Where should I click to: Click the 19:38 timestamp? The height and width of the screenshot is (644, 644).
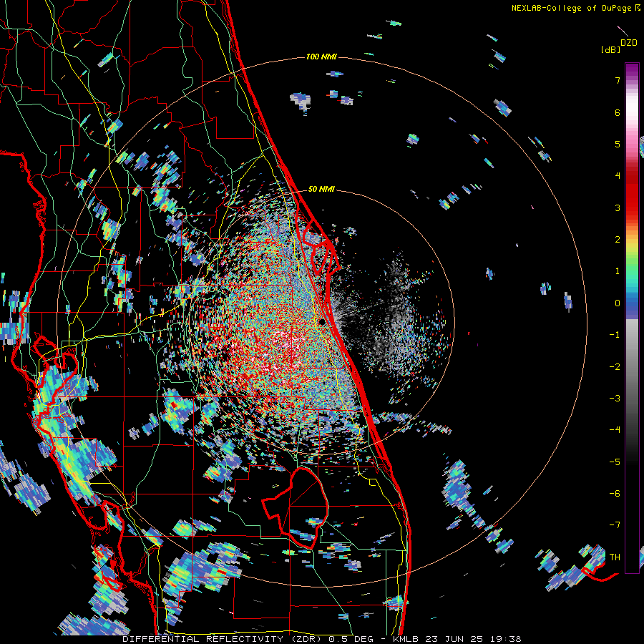507,639
